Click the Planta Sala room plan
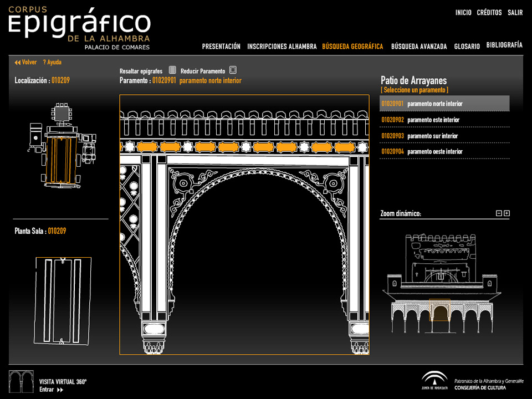Screen dimensions: 532x399 [x=63, y=299]
